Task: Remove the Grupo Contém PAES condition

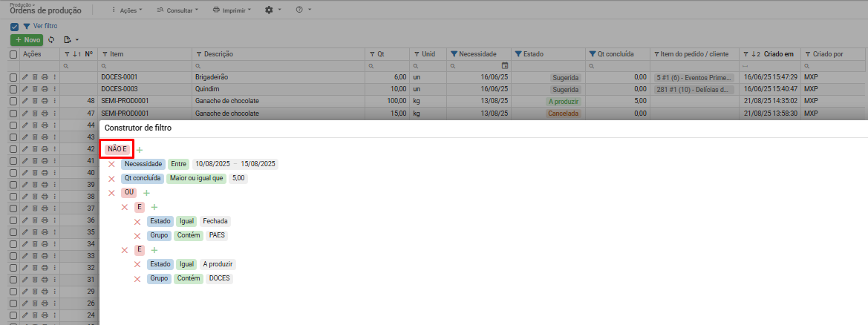Action: tap(137, 236)
